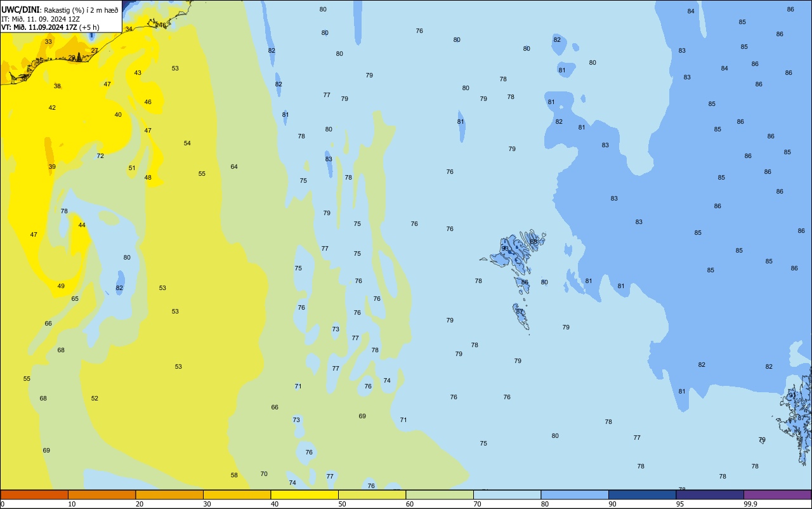812x509 pixels.
Task: Click the humidity value '58' on the map
Action: [234, 475]
